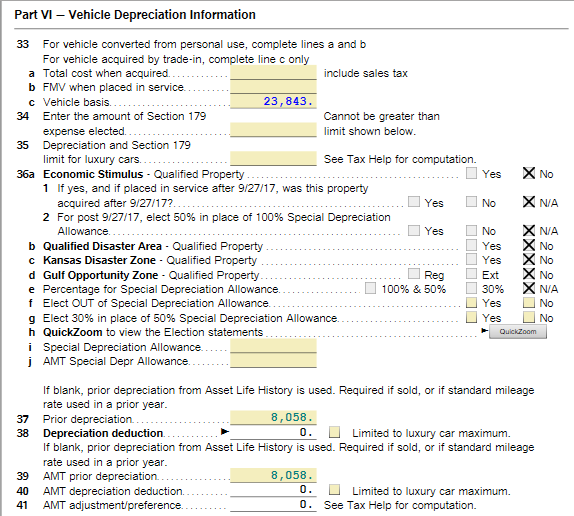Check 30% Special Depreciation Allowance percentage
The height and width of the screenshot is (516, 574).
tap(472, 288)
